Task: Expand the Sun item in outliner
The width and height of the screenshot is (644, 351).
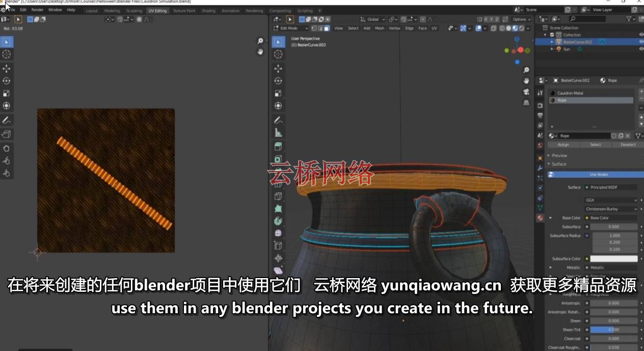Action: coord(552,49)
